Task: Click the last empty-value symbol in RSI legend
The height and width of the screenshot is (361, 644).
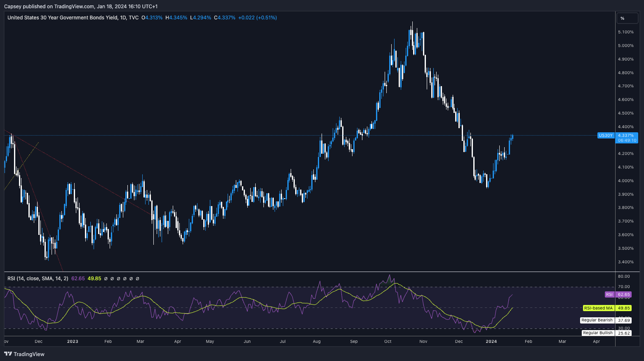Action: coord(137,279)
